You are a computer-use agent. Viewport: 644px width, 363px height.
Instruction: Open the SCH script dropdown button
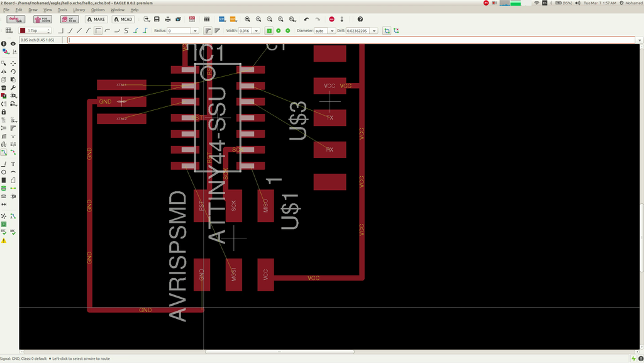click(222, 20)
